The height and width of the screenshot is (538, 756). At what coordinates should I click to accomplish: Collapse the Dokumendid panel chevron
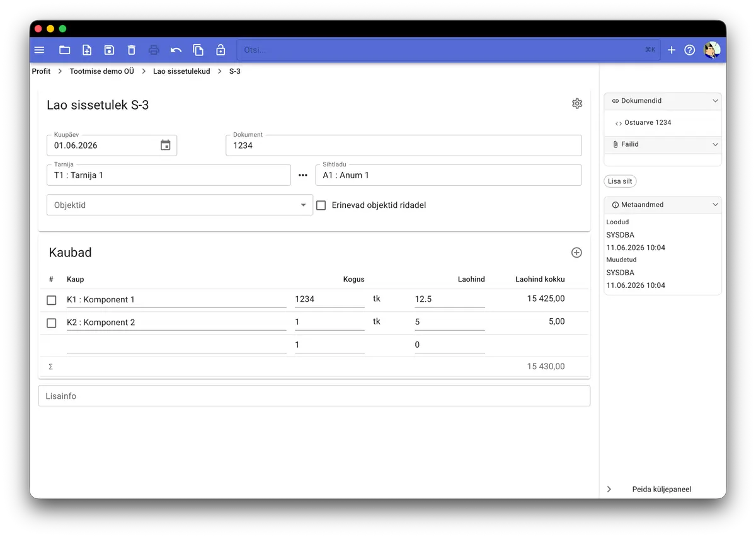click(715, 101)
